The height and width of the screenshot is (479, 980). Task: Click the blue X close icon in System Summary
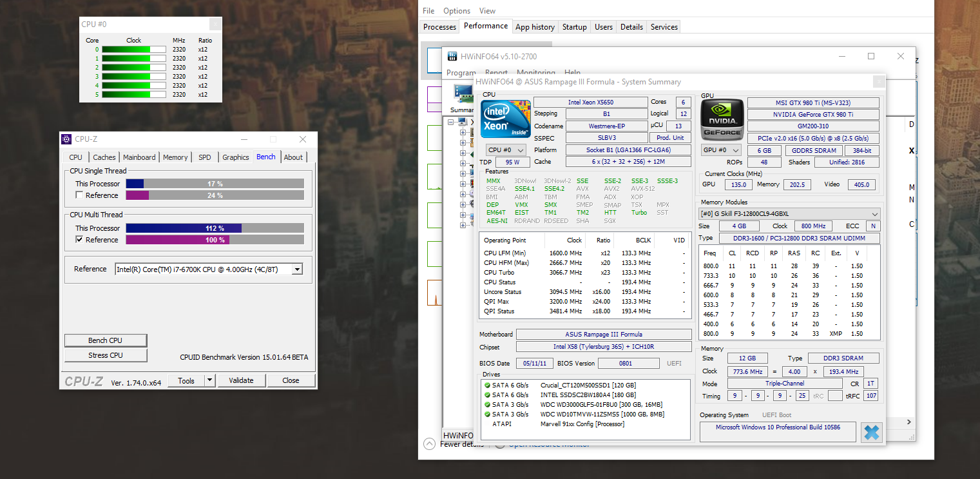(871, 433)
